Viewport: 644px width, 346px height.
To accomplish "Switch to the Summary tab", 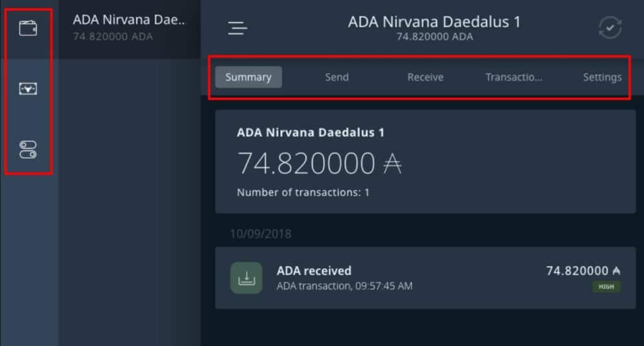I will coord(248,77).
